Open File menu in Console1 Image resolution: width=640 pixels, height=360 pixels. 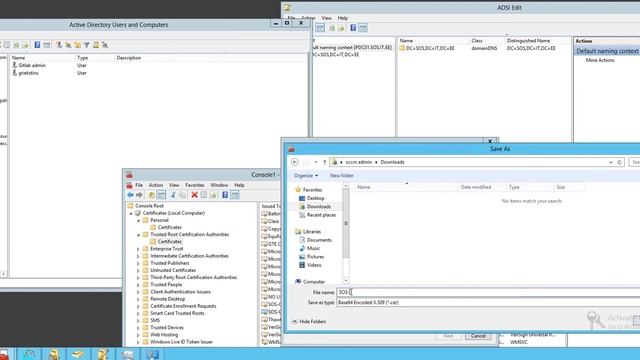tap(139, 185)
